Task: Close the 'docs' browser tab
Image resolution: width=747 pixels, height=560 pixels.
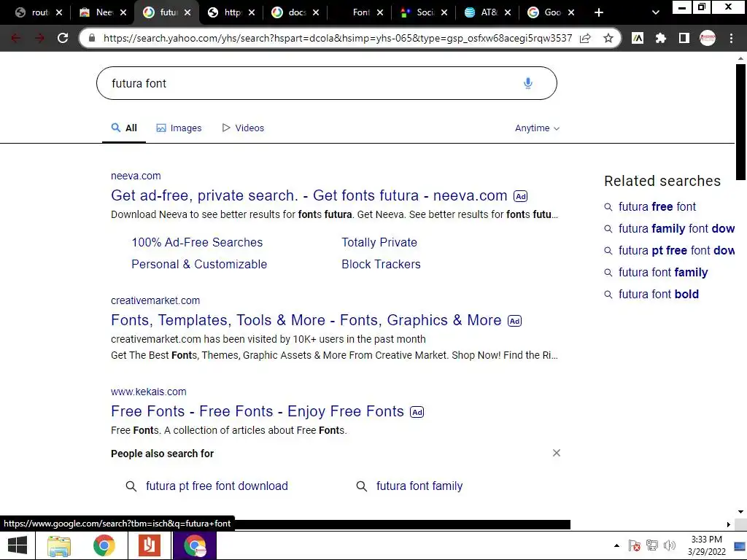Action: click(316, 12)
